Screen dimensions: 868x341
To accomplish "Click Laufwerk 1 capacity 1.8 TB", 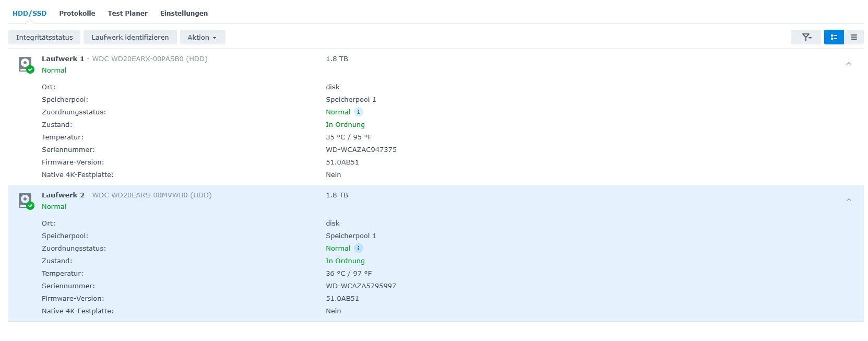I will point(337,58).
